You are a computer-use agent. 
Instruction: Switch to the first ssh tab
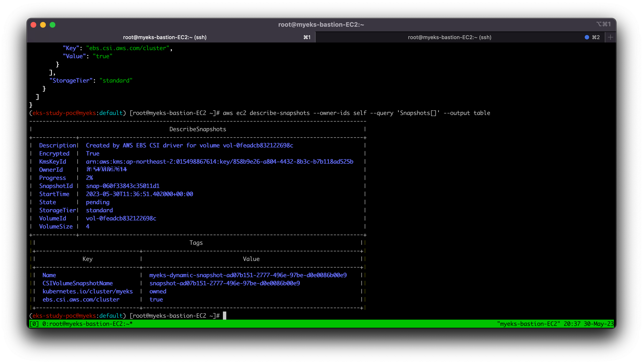(x=164, y=37)
